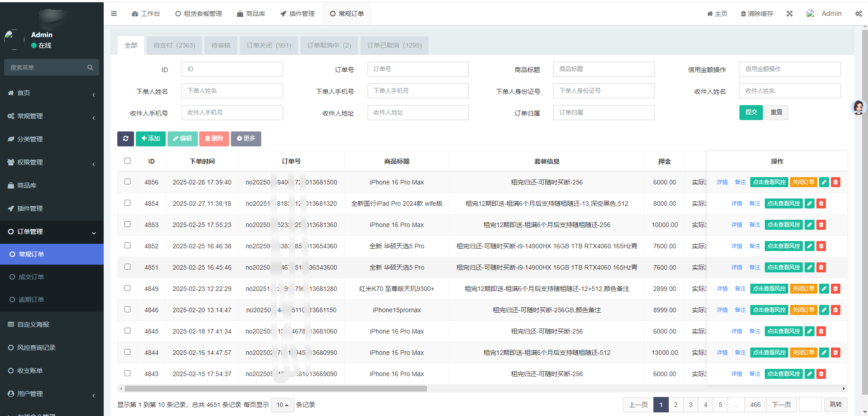Toggle the hamburger sidebar menu icon
Image resolution: width=868 pixels, height=416 pixels.
(114, 14)
